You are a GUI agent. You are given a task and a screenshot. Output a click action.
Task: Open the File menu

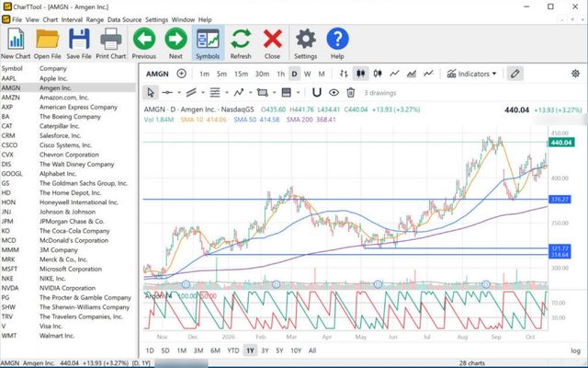pos(17,19)
